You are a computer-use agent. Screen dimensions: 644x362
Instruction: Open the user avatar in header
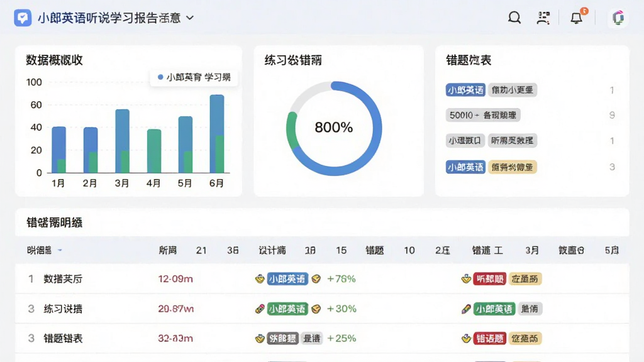click(618, 18)
